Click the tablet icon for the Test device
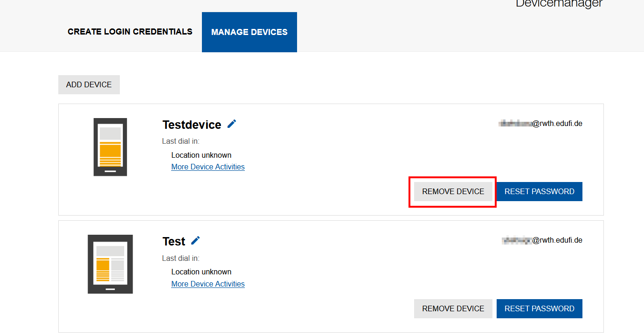The width and height of the screenshot is (644, 336). pyautogui.click(x=110, y=264)
